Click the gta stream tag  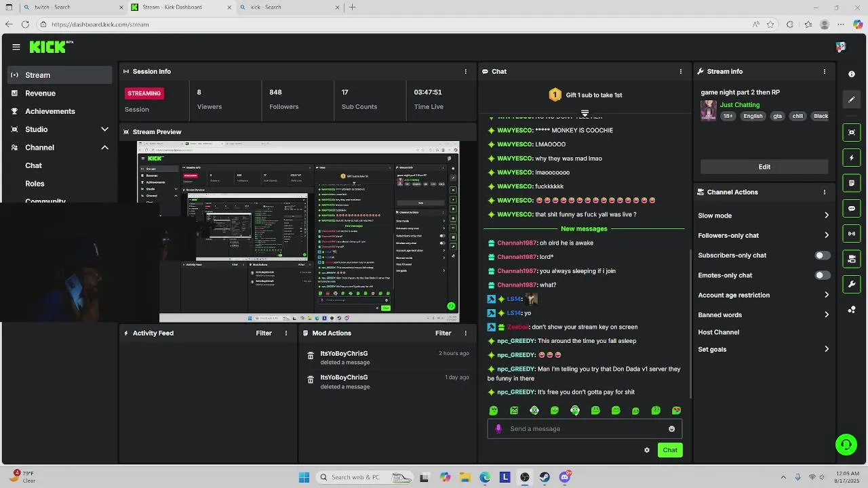pos(777,116)
